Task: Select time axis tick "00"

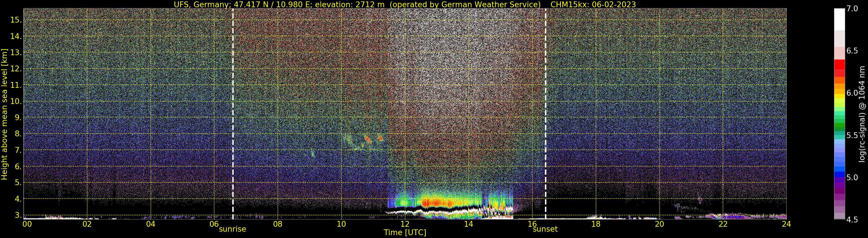Action: click(27, 224)
